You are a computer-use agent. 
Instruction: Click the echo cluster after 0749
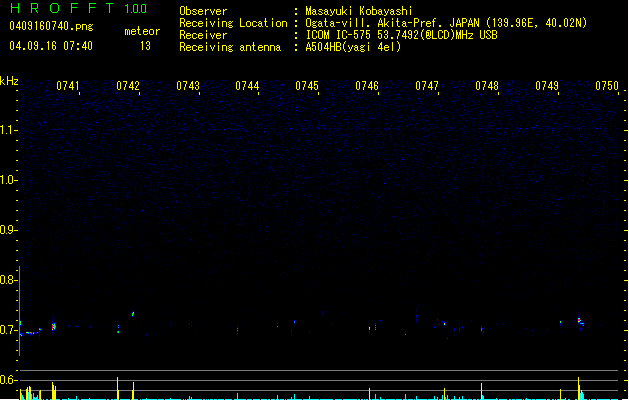point(580,322)
